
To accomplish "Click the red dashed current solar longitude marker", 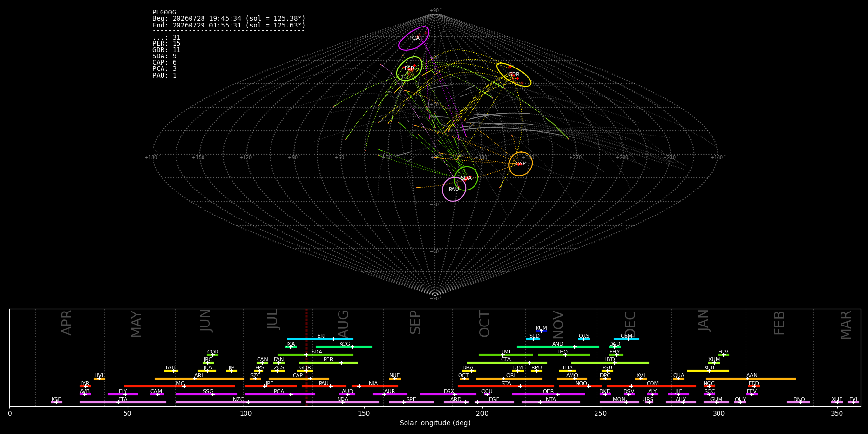I will (306, 357).
